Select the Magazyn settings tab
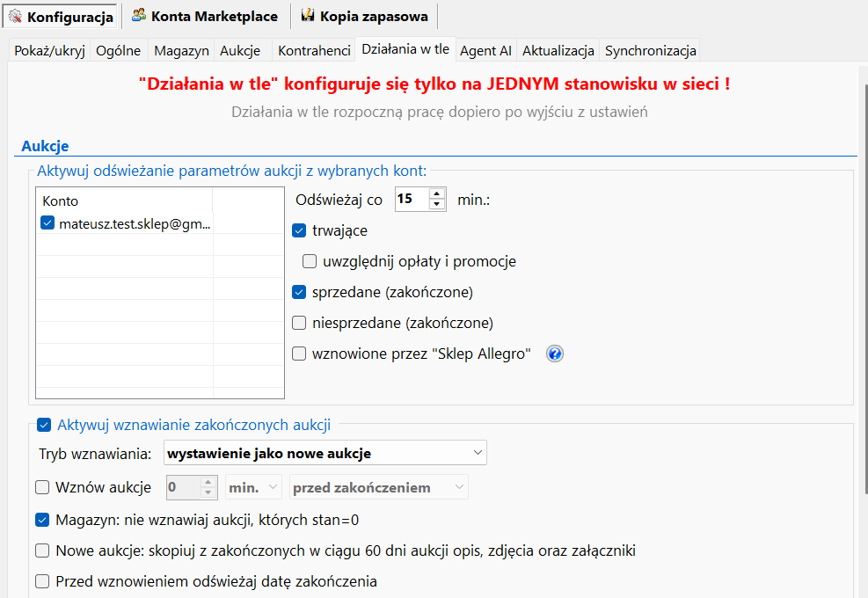The image size is (868, 598). pyautogui.click(x=180, y=51)
